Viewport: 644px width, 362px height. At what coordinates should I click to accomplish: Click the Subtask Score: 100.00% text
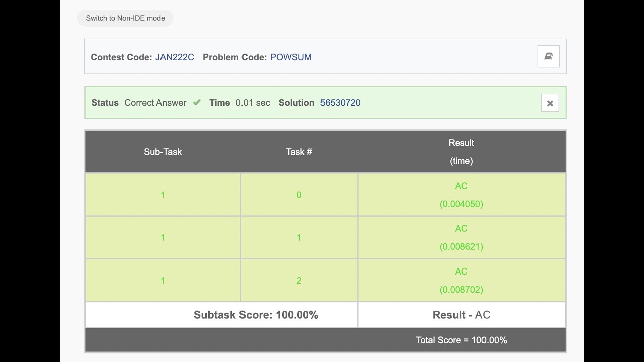coord(256,315)
